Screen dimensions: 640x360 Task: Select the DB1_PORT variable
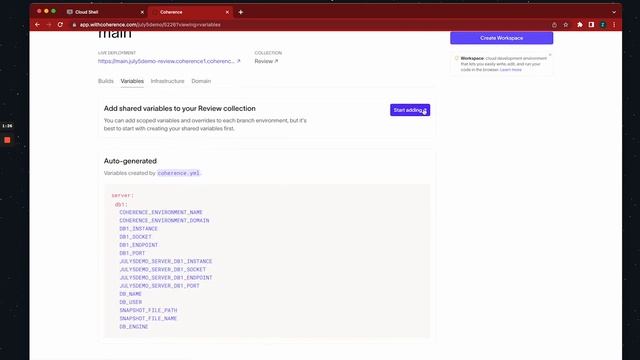(x=132, y=253)
